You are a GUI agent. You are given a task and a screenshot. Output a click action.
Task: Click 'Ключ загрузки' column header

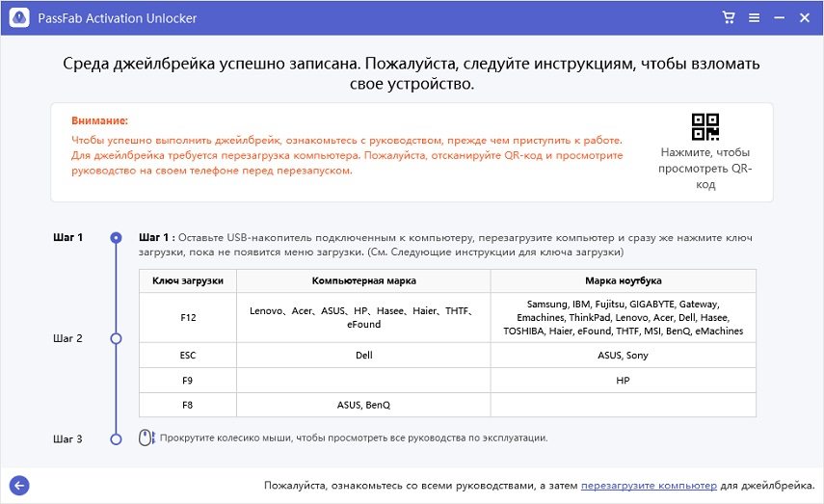[188, 280]
